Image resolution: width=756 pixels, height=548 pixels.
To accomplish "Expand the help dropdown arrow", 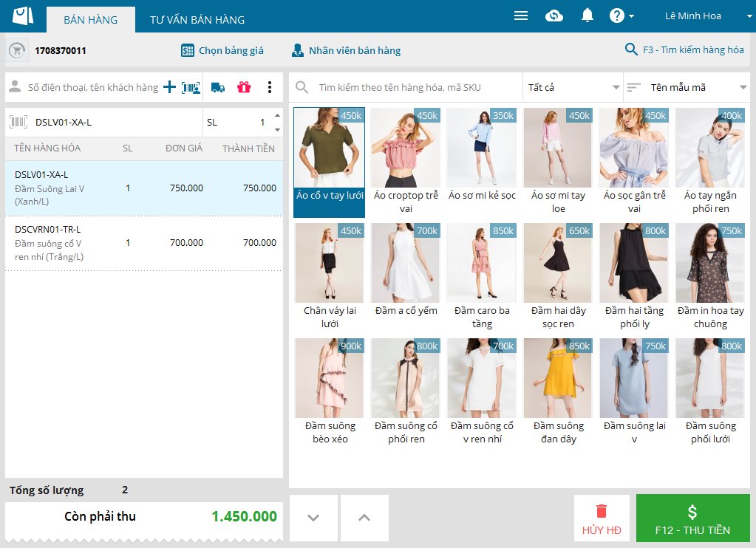I will [632, 16].
